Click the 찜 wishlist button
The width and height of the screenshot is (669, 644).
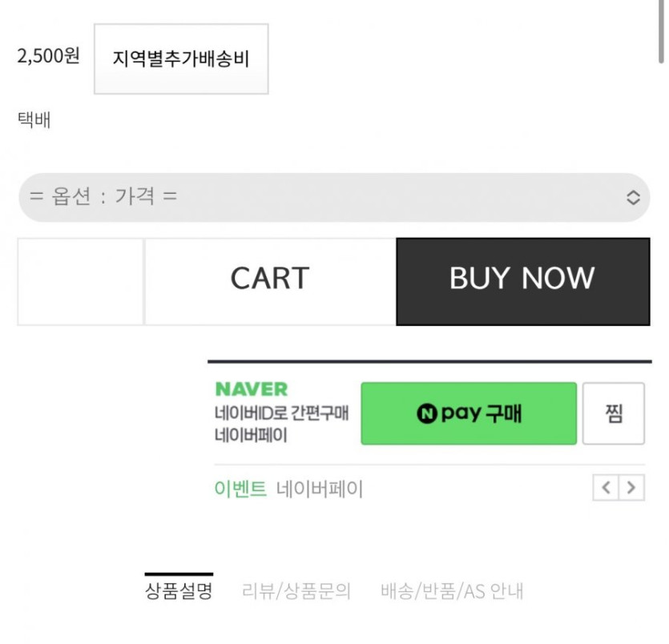pos(613,413)
